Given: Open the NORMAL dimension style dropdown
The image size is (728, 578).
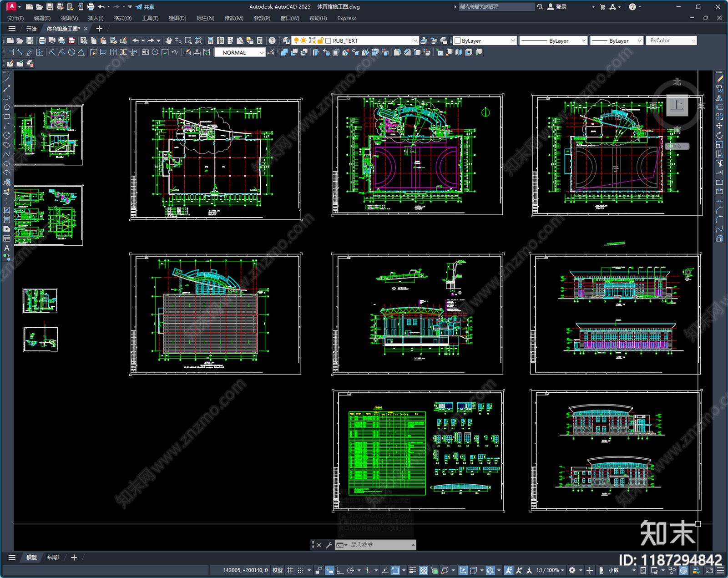Looking at the screenshot, I should pos(240,52).
